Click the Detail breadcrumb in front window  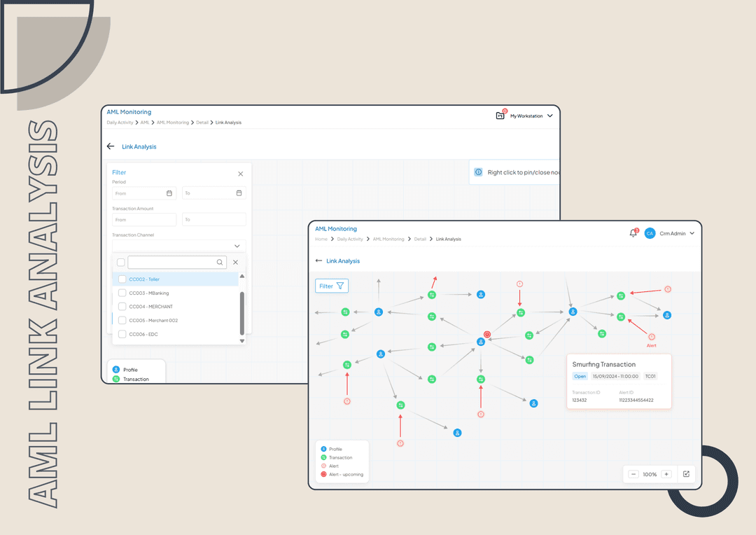pos(420,239)
